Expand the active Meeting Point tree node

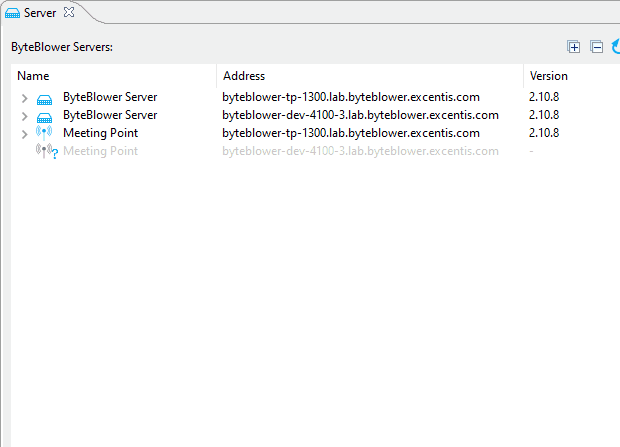click(25, 133)
